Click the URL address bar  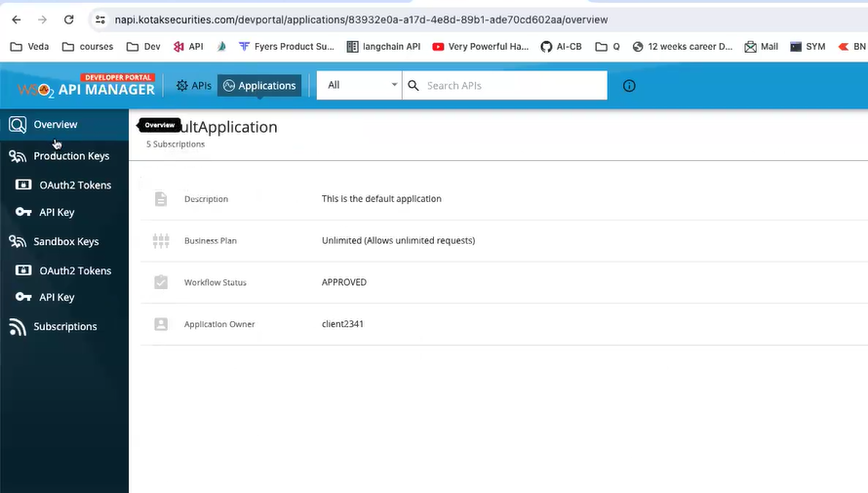coord(361,20)
